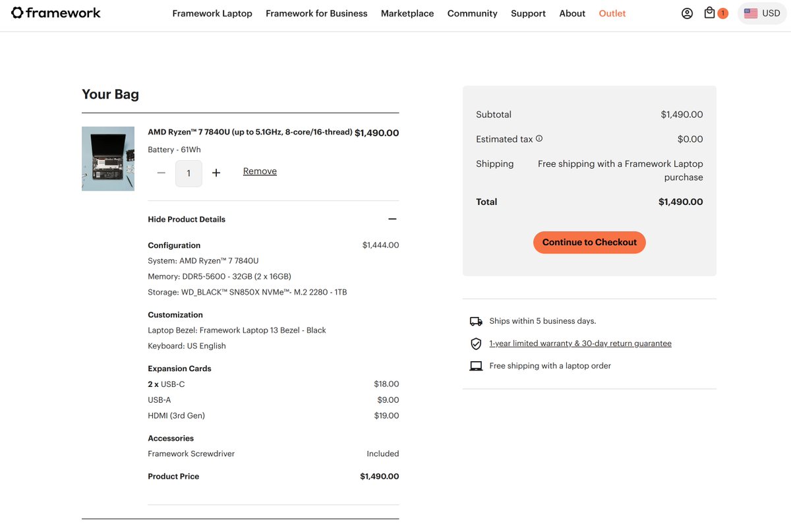Click the Product Price label
This screenshot has height=532, width=791.
[173, 476]
